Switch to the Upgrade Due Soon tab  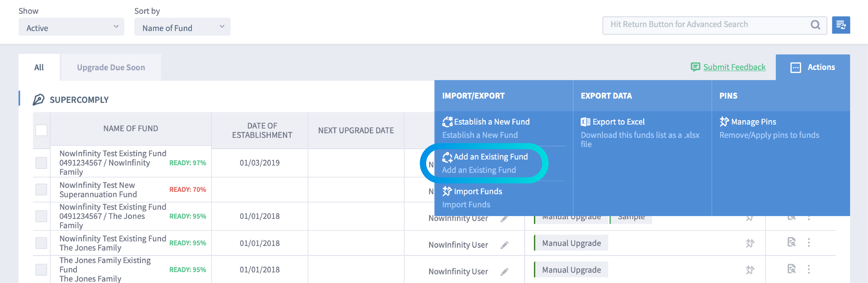[111, 67]
